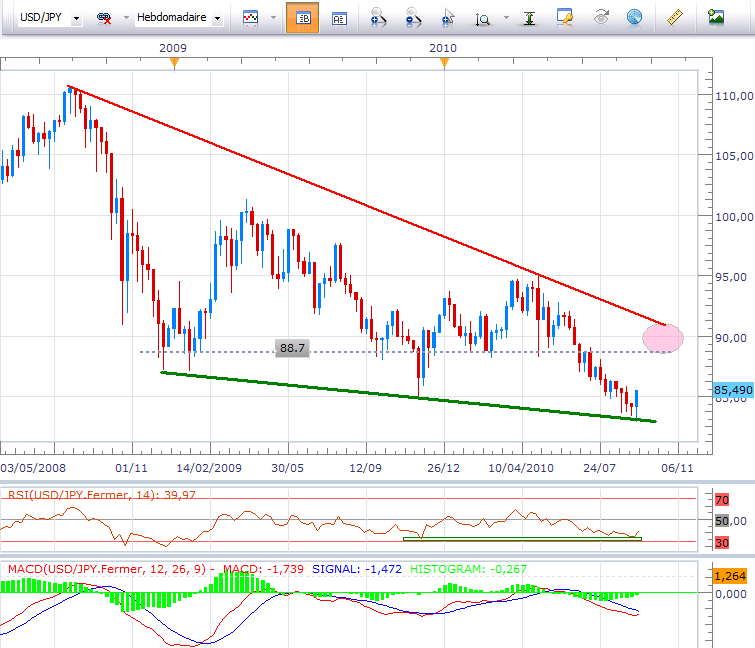Click the 2010 orange timeline marker
The width and height of the screenshot is (755, 648).
[445, 63]
